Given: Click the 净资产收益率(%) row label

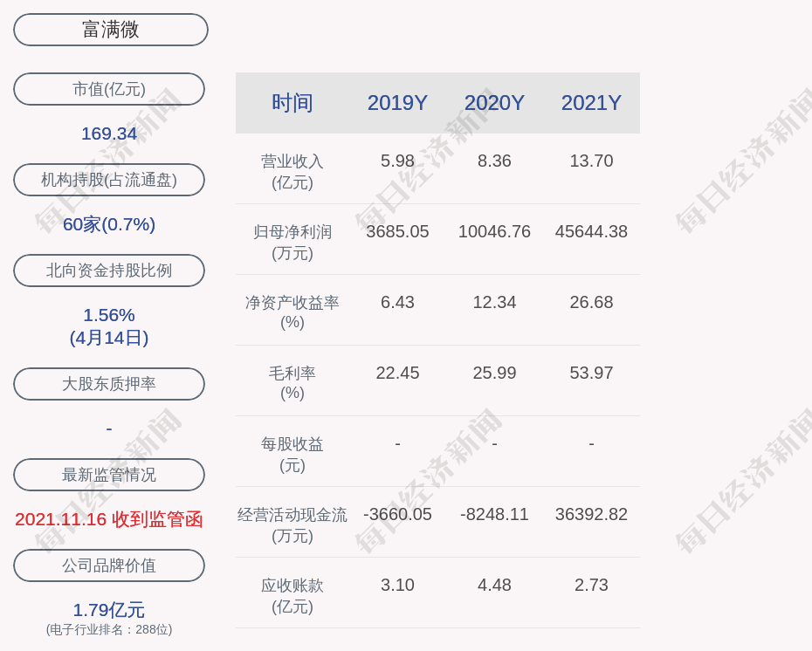Looking at the screenshot, I should [x=292, y=312].
